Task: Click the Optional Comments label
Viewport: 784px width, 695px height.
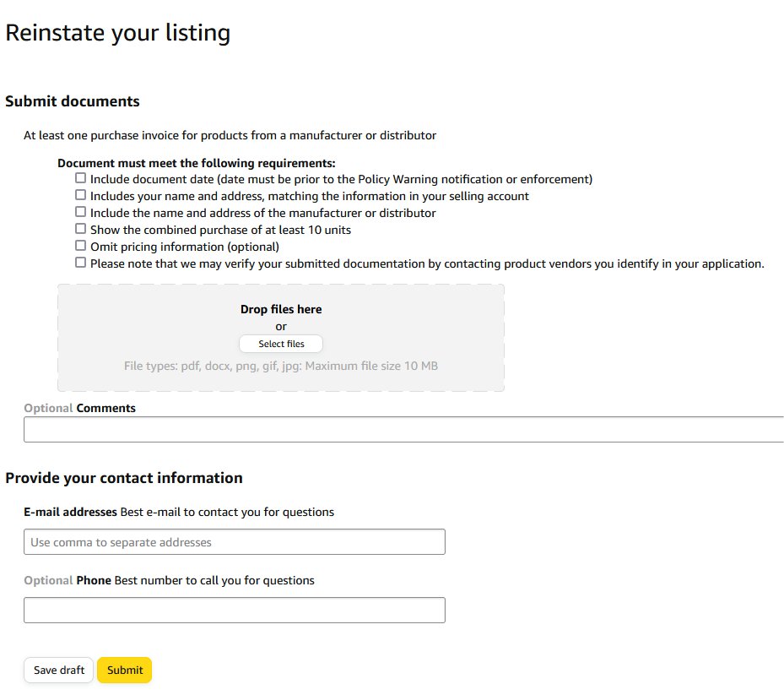Action: [79, 408]
